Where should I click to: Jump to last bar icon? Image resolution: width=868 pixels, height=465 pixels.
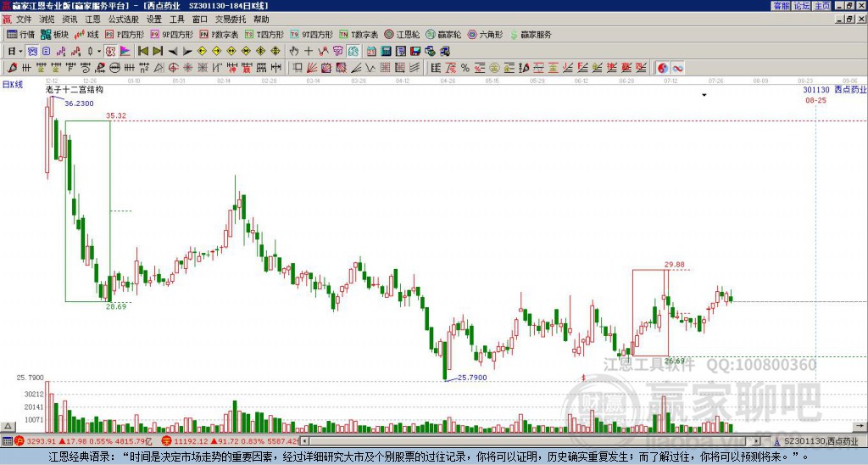(x=158, y=52)
